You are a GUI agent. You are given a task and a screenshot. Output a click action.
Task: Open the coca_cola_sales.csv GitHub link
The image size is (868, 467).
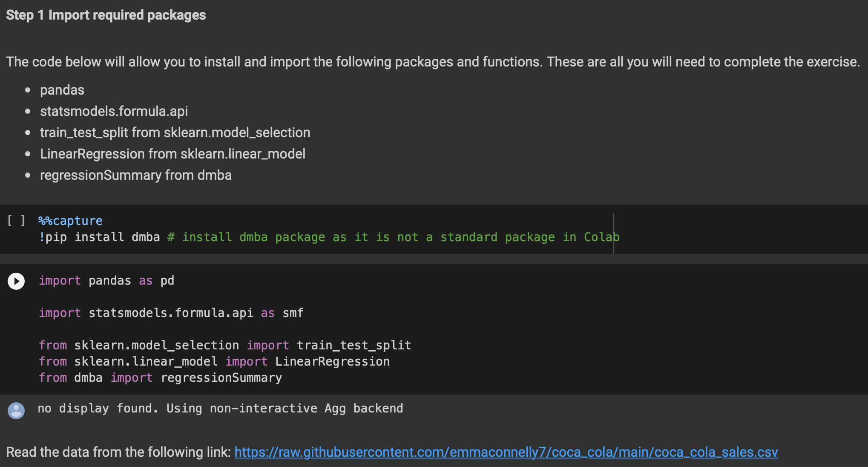[x=506, y=452]
